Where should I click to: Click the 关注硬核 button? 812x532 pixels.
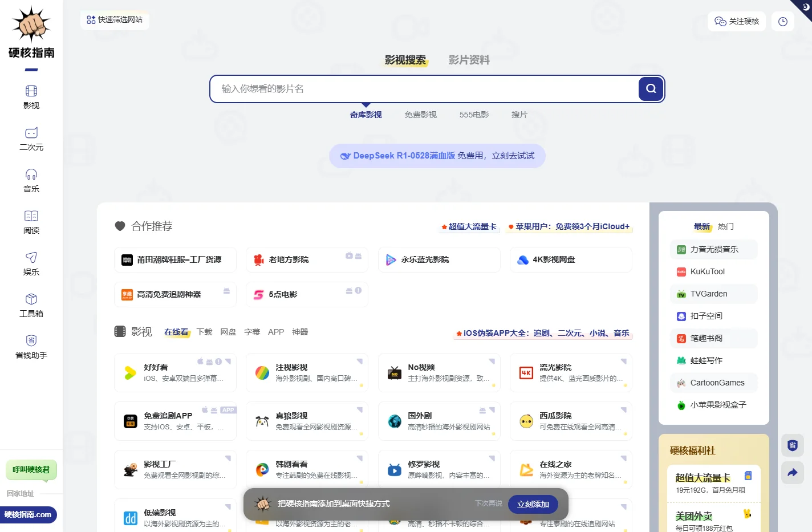coord(737,22)
